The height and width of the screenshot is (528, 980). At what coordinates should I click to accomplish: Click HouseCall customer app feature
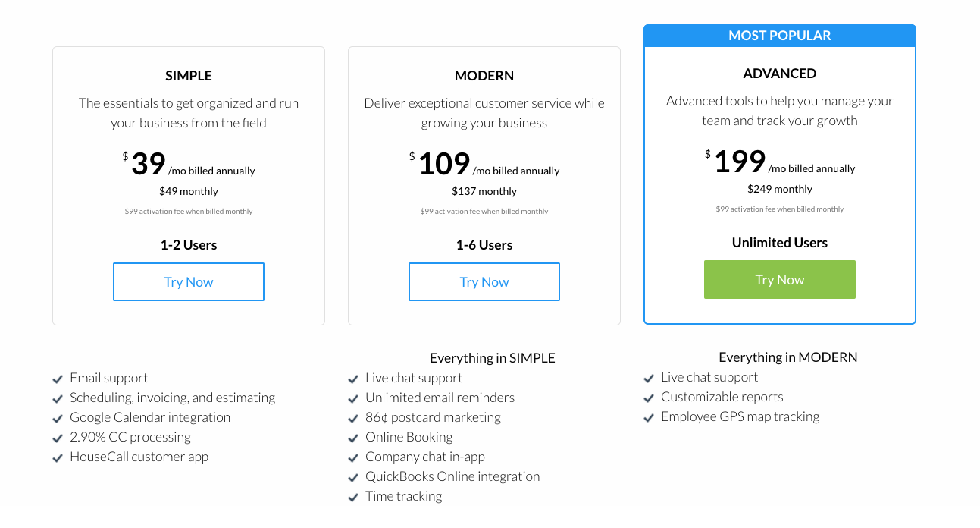tap(139, 457)
